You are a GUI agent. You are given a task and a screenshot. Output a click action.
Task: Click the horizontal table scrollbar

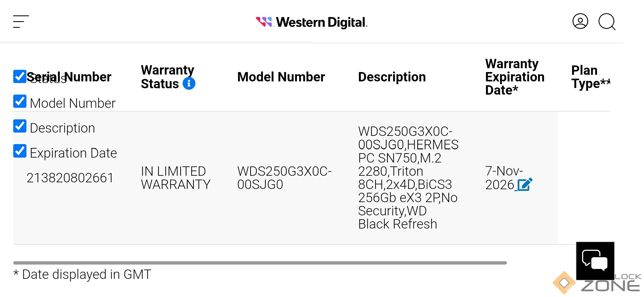tap(260, 263)
